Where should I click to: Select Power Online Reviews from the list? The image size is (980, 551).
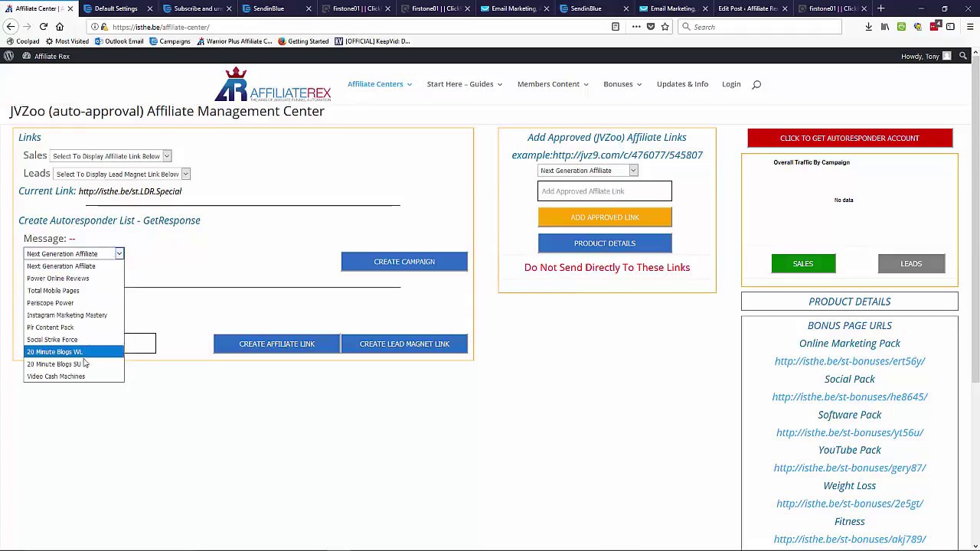tap(73, 279)
